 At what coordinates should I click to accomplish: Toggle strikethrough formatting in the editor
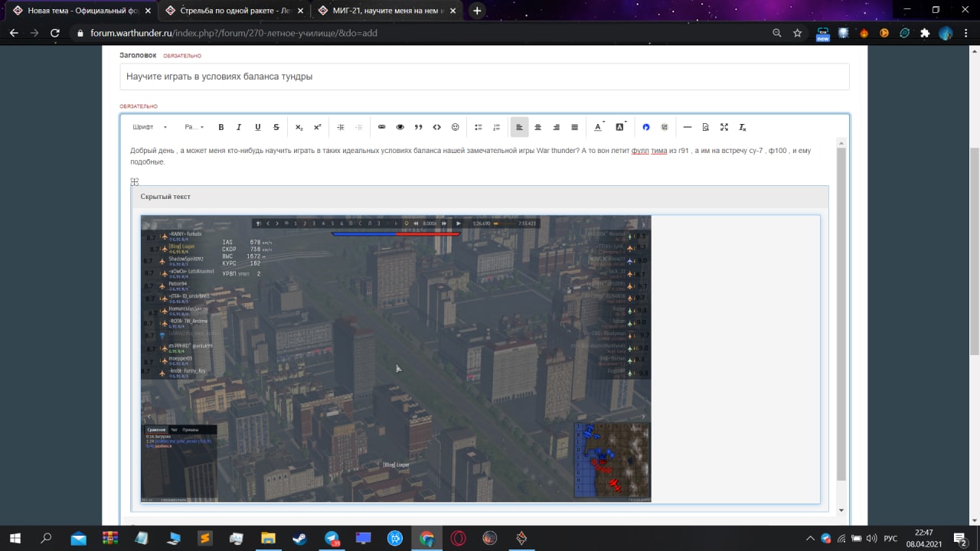[x=276, y=127]
